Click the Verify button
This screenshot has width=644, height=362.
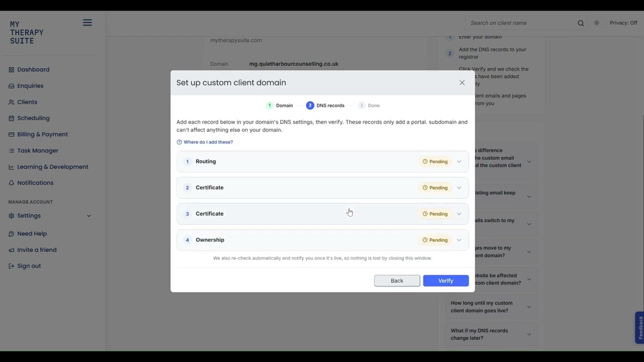coord(446,281)
